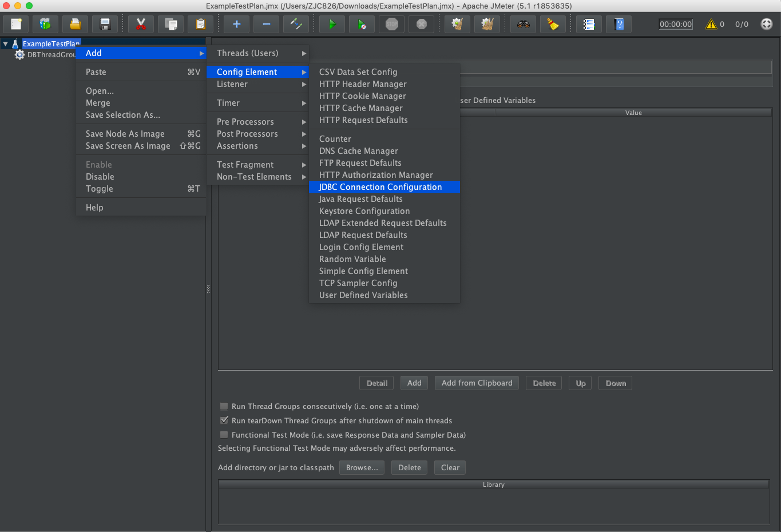The image size is (781, 532).
Task: Choose Merge in the context menu
Action: pyautogui.click(x=141, y=103)
